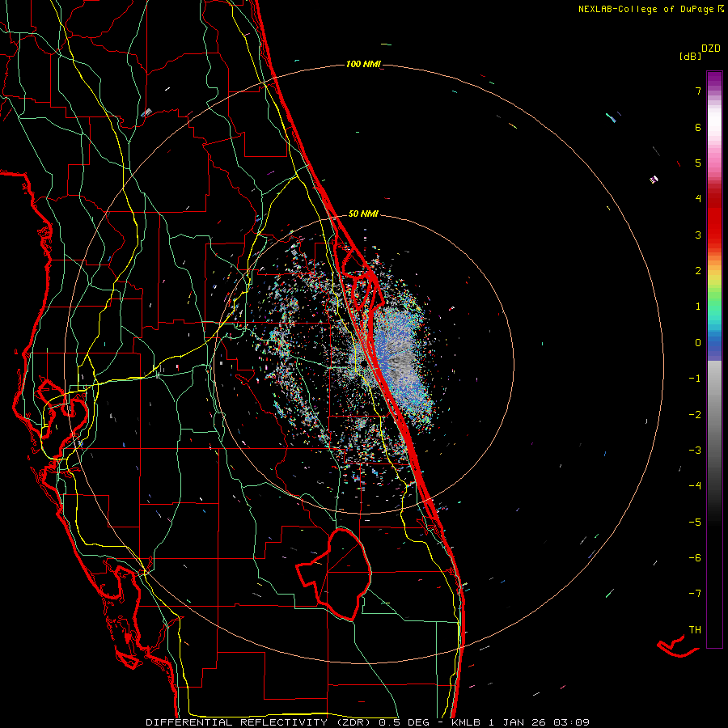728x728 pixels.
Task: Click the -5 value on the scale
Action: pos(695,523)
